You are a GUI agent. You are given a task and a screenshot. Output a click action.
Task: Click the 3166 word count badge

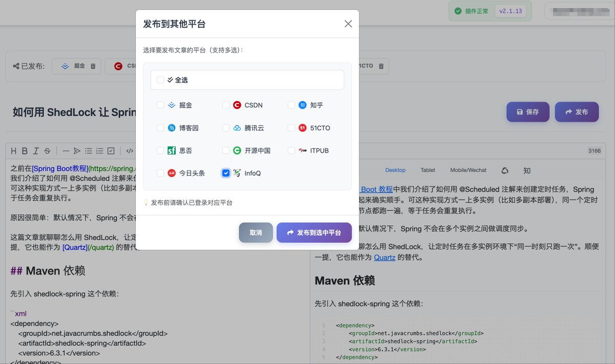coord(594,151)
